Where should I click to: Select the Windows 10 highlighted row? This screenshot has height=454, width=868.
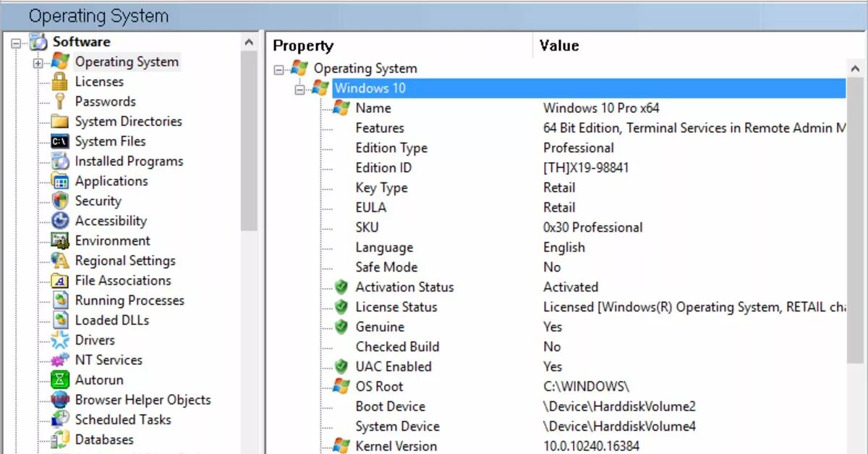point(588,88)
